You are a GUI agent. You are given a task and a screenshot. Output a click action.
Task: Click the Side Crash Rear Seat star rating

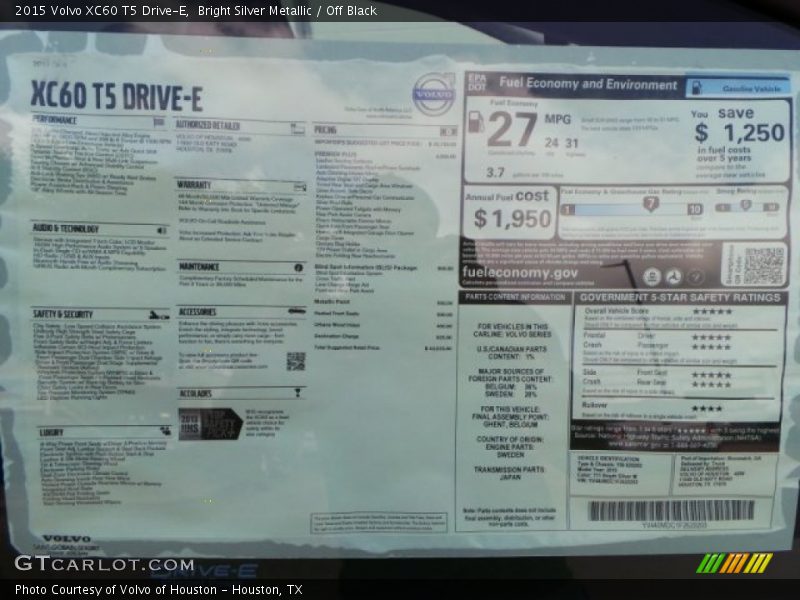coord(711,385)
